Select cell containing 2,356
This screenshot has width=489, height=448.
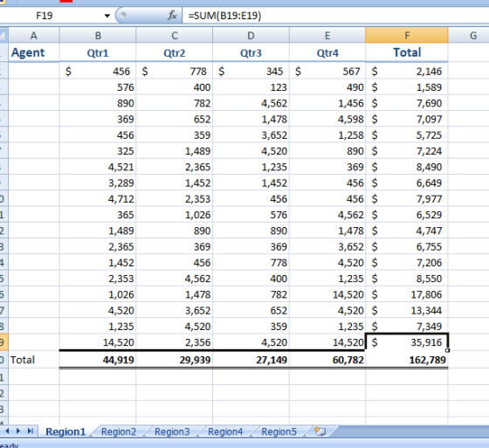click(175, 342)
